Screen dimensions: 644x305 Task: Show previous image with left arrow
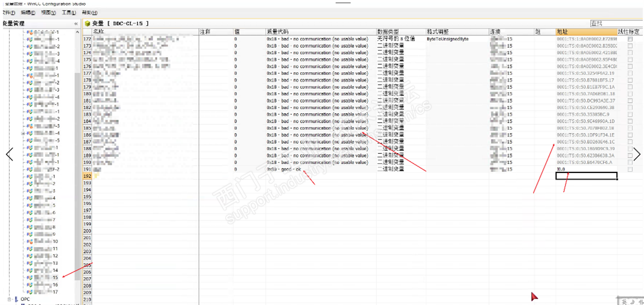10,154
